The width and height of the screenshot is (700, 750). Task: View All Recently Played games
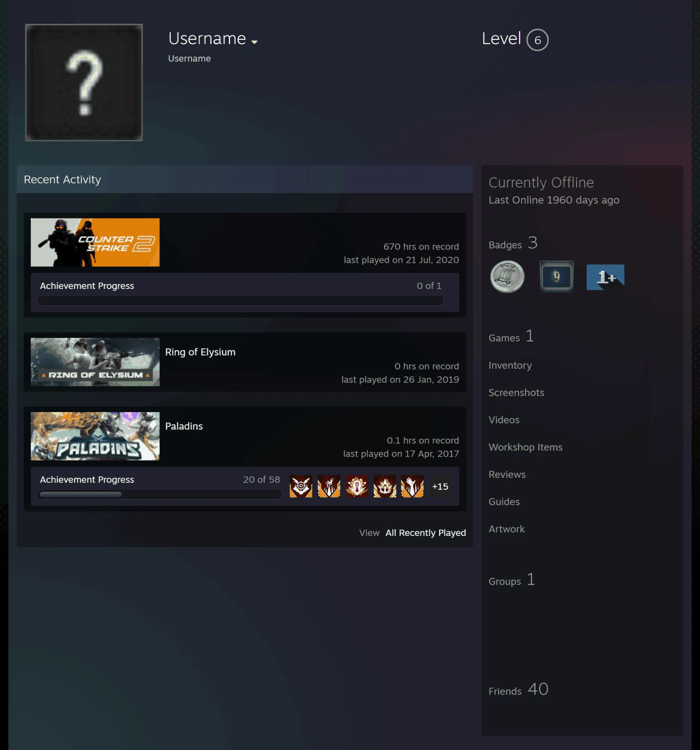pos(426,533)
